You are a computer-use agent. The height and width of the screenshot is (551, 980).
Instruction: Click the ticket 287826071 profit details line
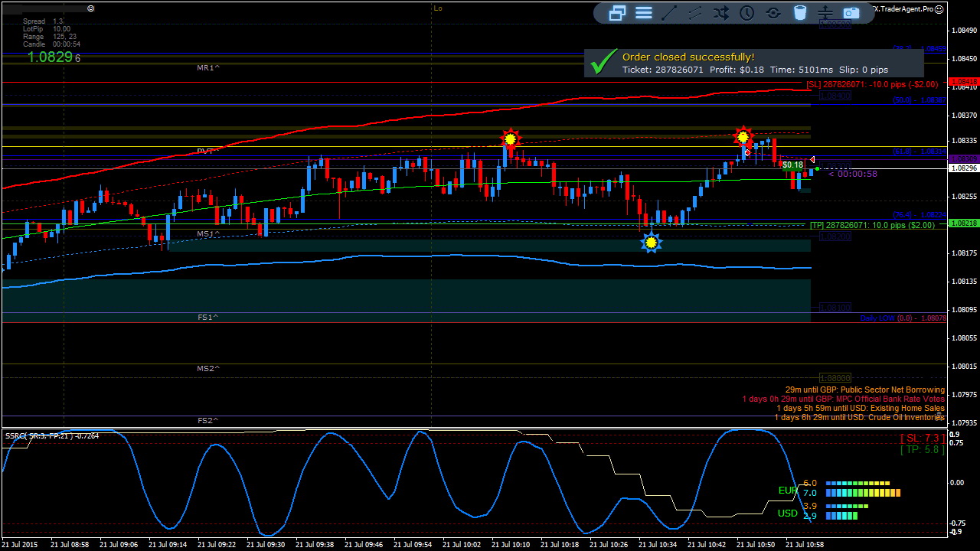755,70
